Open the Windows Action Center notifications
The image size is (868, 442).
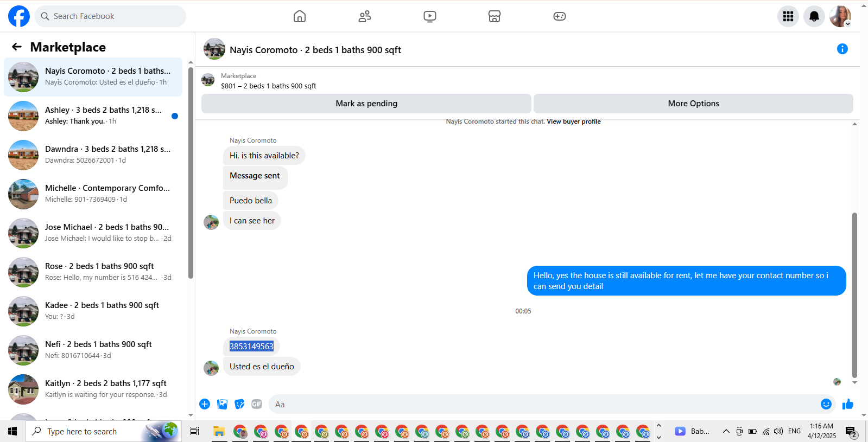(851, 432)
